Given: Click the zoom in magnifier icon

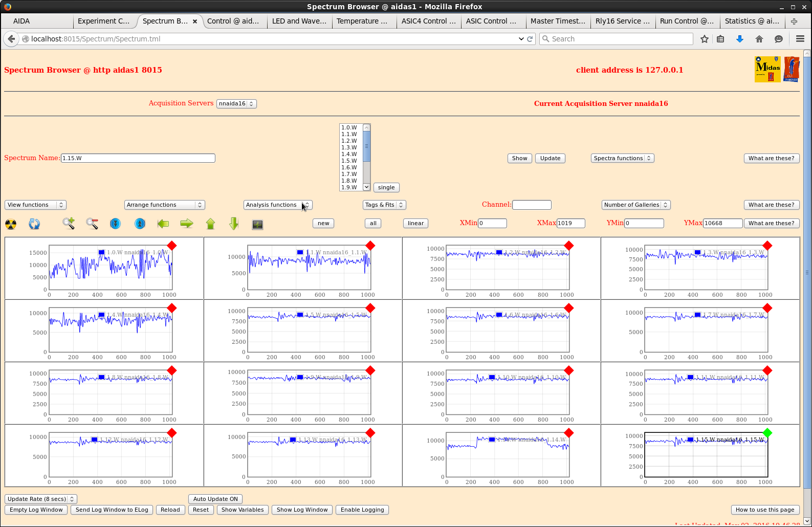Looking at the screenshot, I should click(69, 224).
